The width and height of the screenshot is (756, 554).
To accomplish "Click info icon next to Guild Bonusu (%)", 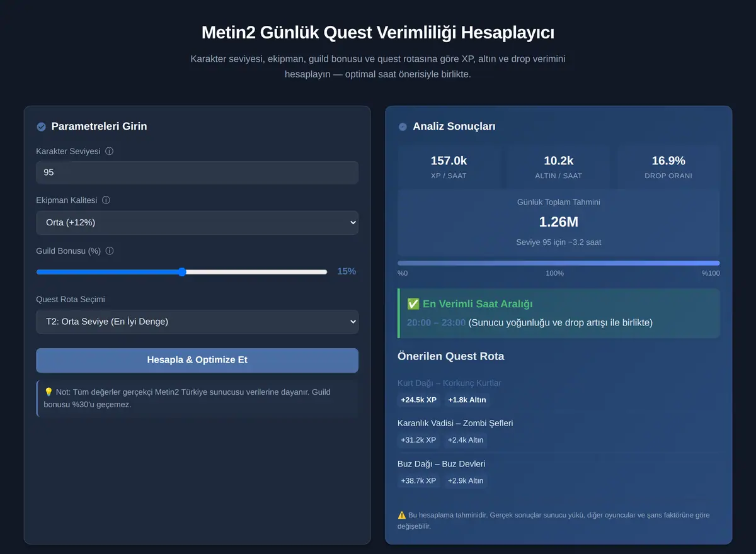I will click(110, 251).
